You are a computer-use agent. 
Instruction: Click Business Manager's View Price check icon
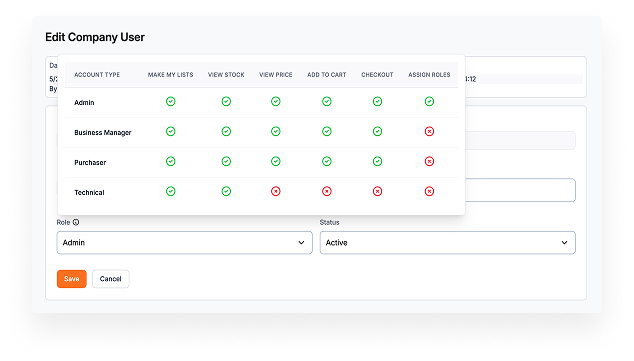click(x=276, y=131)
